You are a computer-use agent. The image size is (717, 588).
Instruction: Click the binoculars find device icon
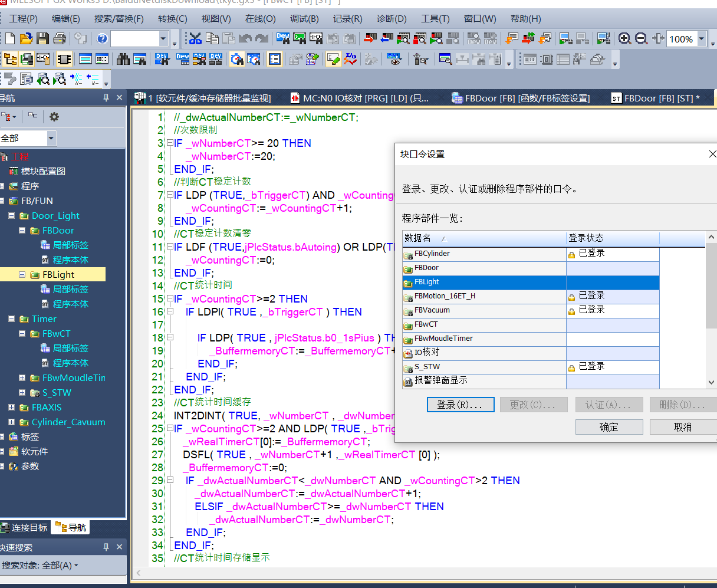[x=123, y=59]
